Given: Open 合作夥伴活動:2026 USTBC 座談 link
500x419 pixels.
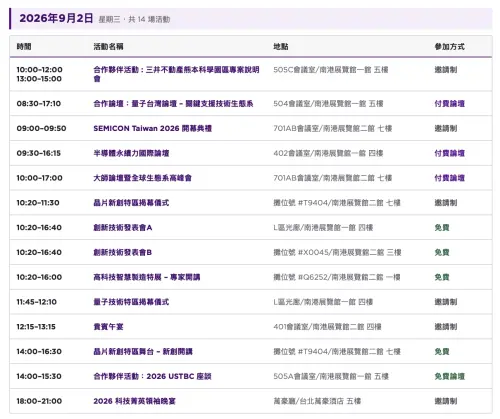Looking at the screenshot, I should 152,376.
